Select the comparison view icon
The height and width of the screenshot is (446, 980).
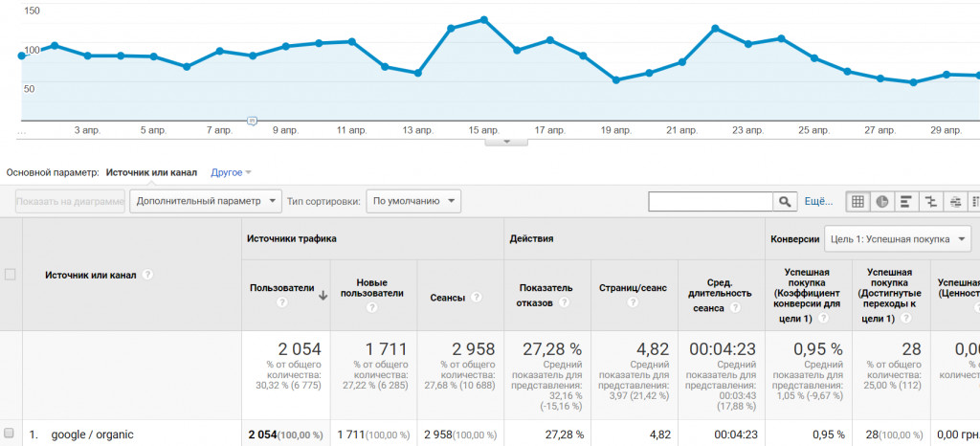(x=930, y=201)
